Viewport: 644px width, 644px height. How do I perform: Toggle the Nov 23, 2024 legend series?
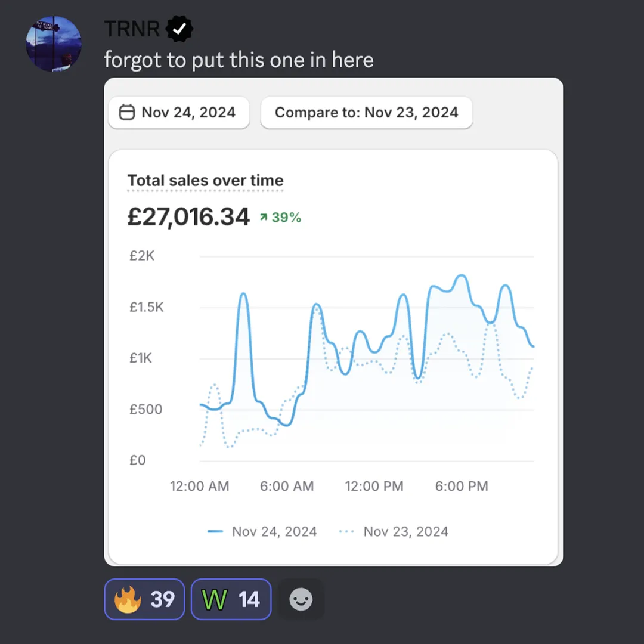[x=394, y=531]
